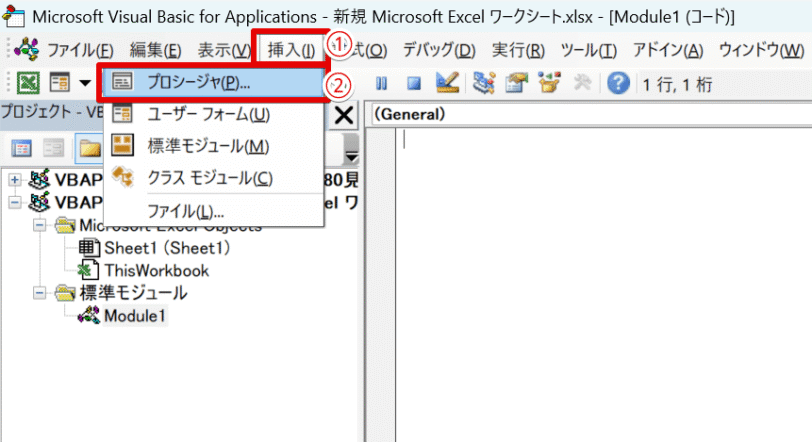Close the Project panel with X button
This screenshot has width=812, height=442.
click(343, 116)
